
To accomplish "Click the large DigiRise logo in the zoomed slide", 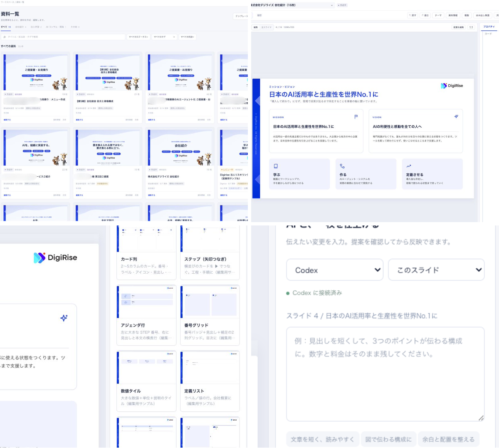I will coord(55,257).
